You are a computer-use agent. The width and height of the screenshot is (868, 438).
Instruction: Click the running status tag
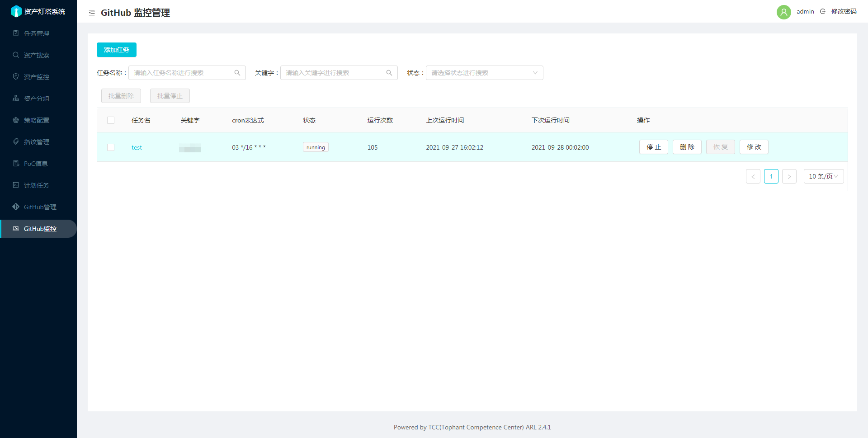tap(315, 147)
